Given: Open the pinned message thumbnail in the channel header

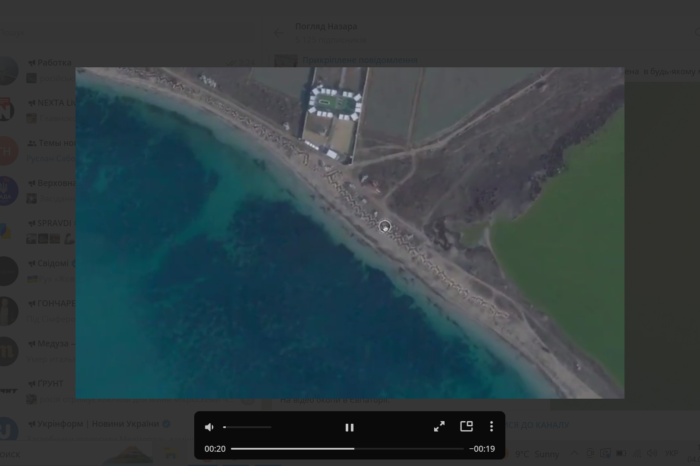Looking at the screenshot, I should tap(286, 61).
